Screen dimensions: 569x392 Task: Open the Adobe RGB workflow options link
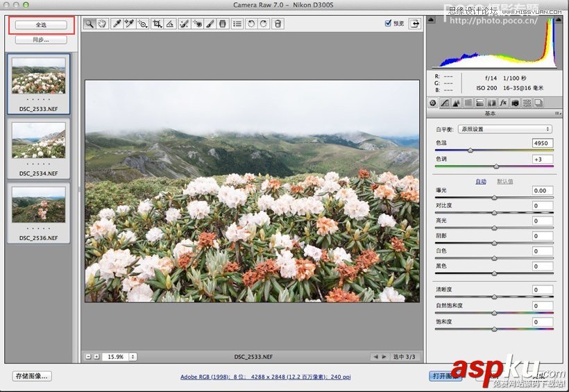click(266, 377)
